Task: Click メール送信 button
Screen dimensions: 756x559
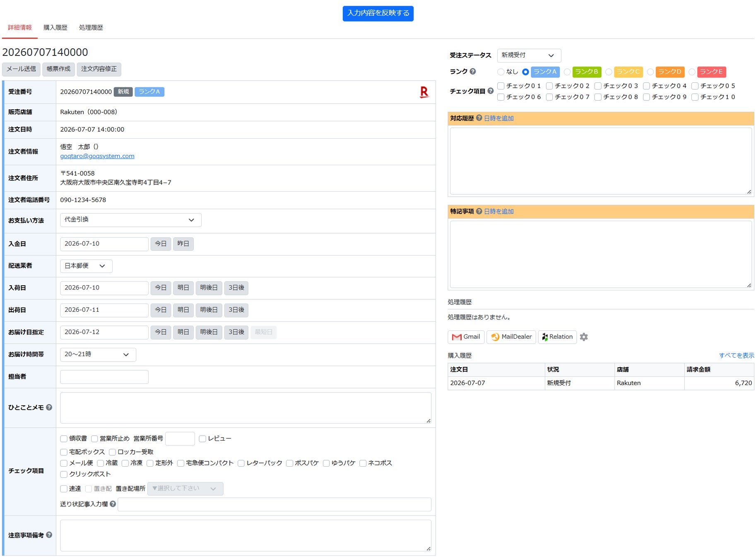Action: [x=21, y=69]
